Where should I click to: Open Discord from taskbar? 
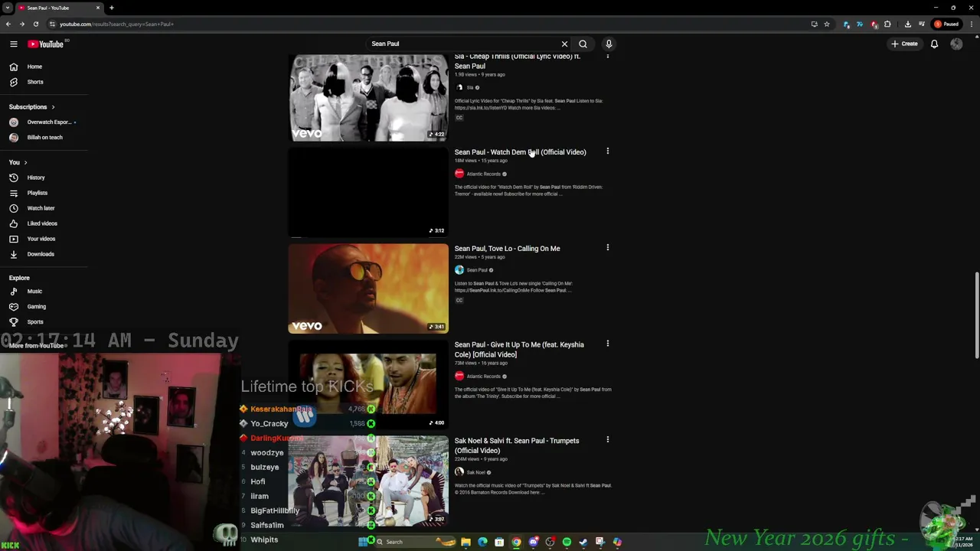(x=533, y=542)
